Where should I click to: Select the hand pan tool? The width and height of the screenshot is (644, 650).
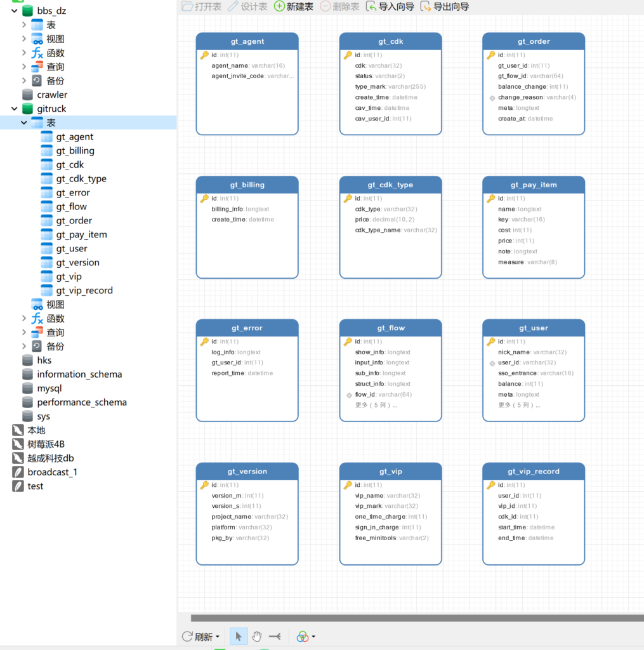tap(257, 636)
